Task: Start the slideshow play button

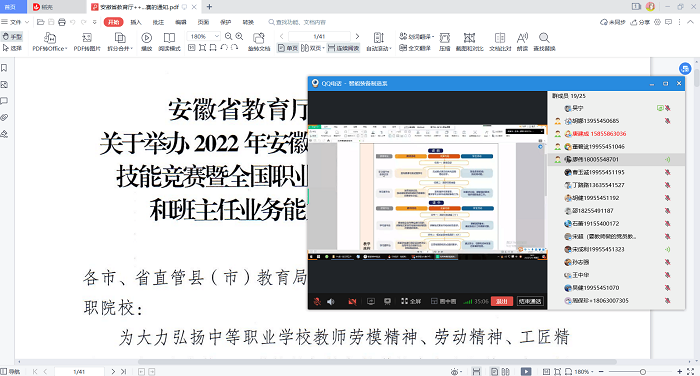Action: click(x=146, y=42)
